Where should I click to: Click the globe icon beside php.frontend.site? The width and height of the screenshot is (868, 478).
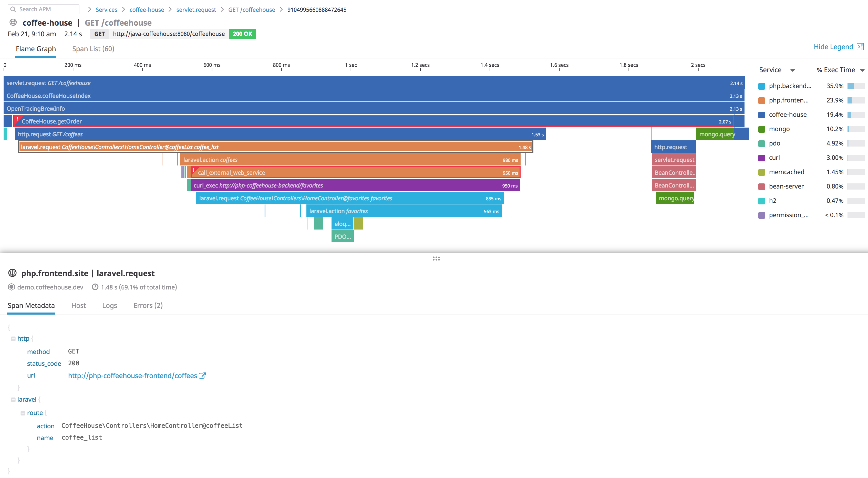click(13, 273)
